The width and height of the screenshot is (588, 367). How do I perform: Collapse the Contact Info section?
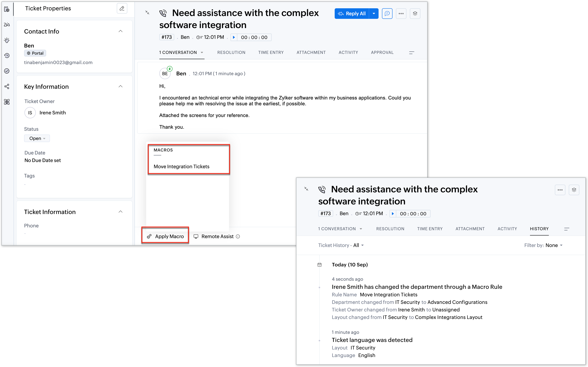coord(120,31)
